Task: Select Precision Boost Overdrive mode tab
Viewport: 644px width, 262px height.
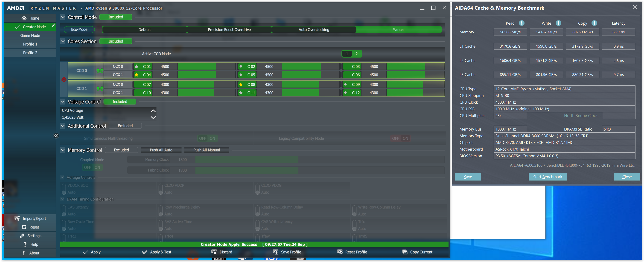Action: coord(229,29)
